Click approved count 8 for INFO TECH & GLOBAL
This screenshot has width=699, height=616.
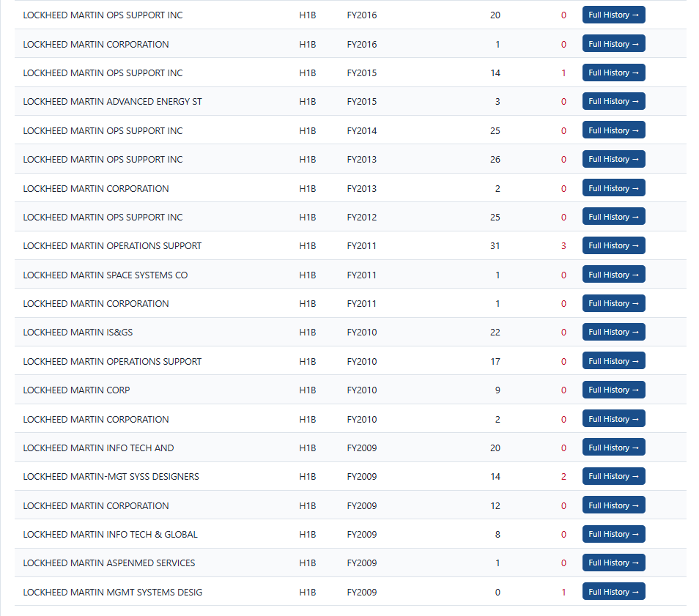(498, 535)
